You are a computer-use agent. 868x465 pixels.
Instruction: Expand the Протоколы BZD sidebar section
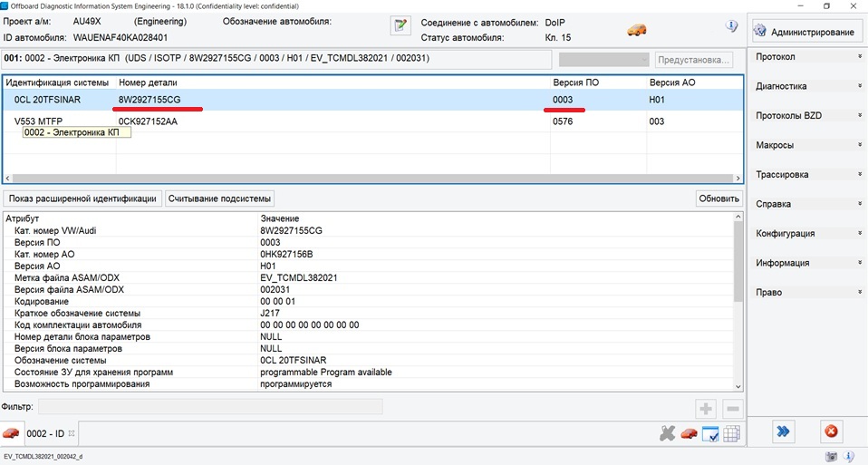808,116
